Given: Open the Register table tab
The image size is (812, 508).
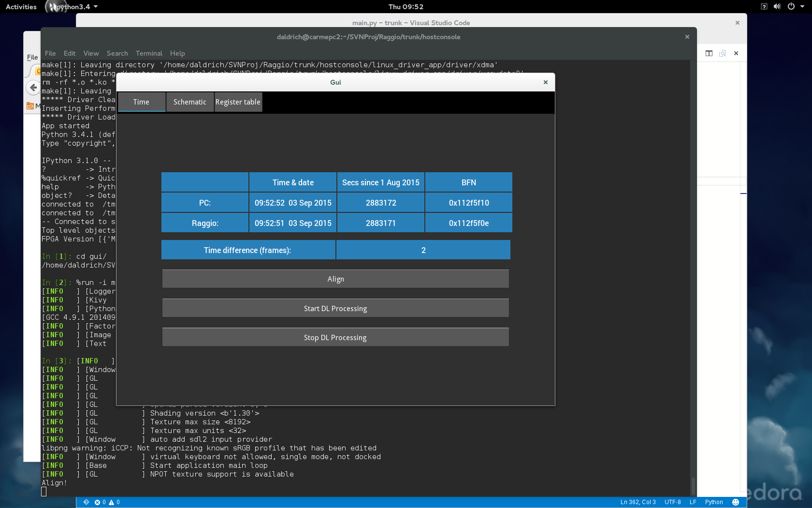Looking at the screenshot, I should click(238, 102).
